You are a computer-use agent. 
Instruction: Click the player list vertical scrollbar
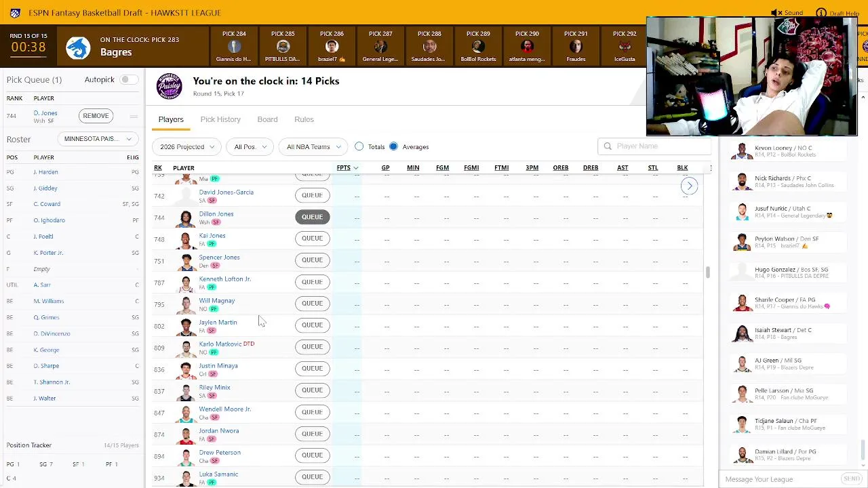coord(708,272)
